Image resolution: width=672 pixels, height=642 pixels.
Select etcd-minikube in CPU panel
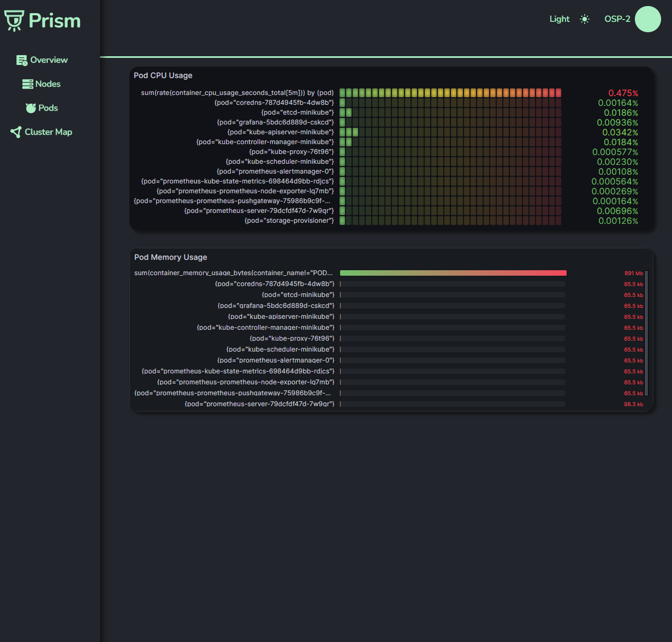[x=298, y=112]
